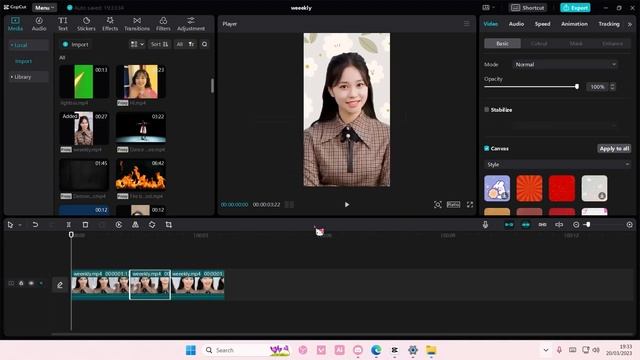
Task: Toggle main track magnet
Action: [509, 224]
